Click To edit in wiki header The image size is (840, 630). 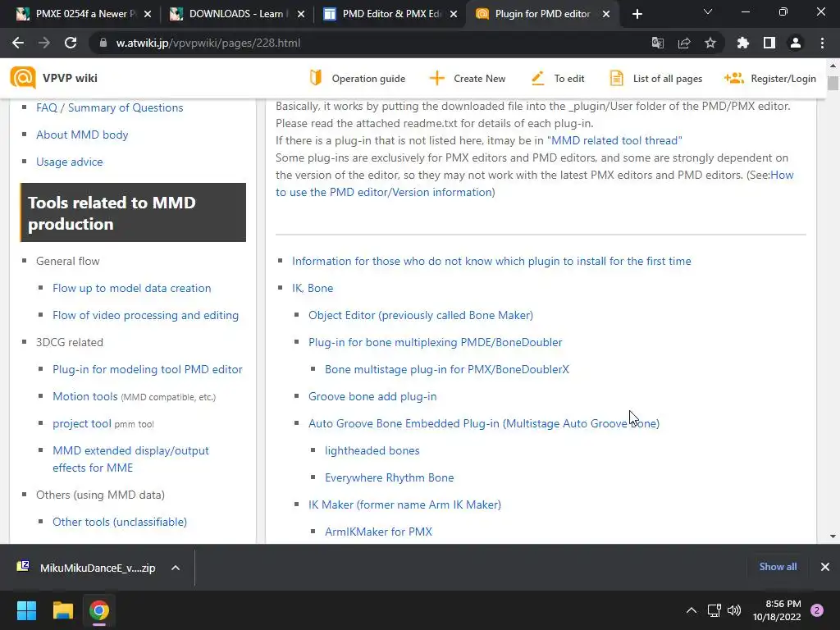(x=558, y=78)
